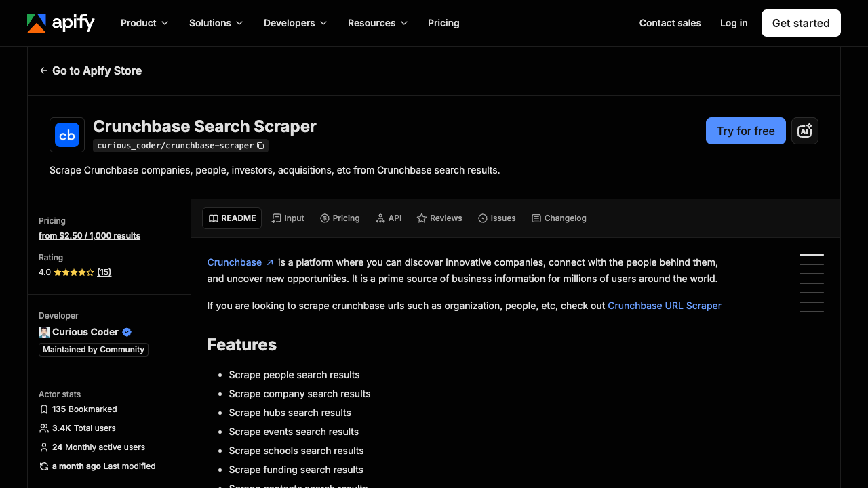The height and width of the screenshot is (488, 868).
Task: Click the Try for free button
Action: 746,131
